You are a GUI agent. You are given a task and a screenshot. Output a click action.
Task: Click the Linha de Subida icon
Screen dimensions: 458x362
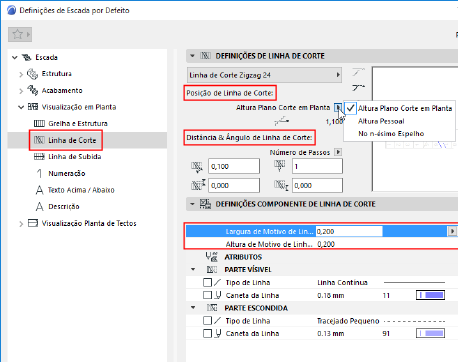coord(39,157)
